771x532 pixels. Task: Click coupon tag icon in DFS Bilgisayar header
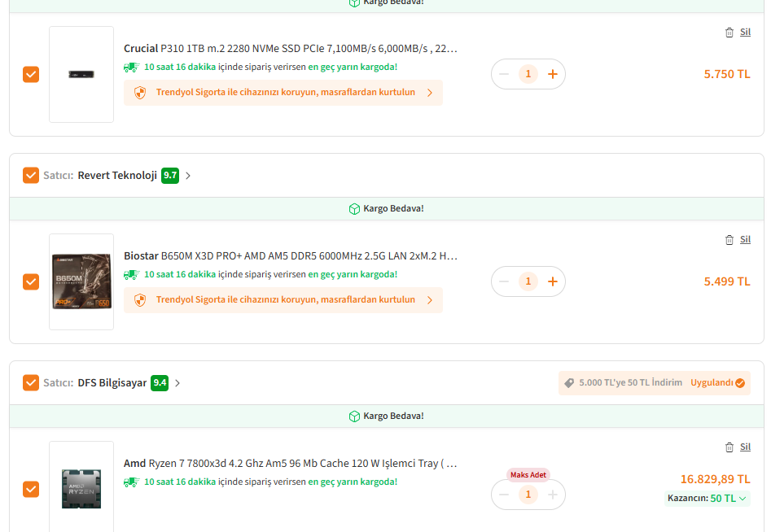569,383
